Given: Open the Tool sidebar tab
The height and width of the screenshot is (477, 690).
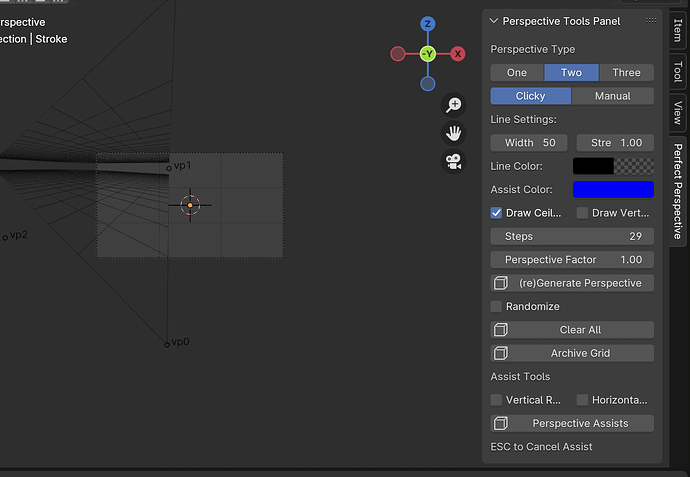Looking at the screenshot, I should click(x=678, y=71).
